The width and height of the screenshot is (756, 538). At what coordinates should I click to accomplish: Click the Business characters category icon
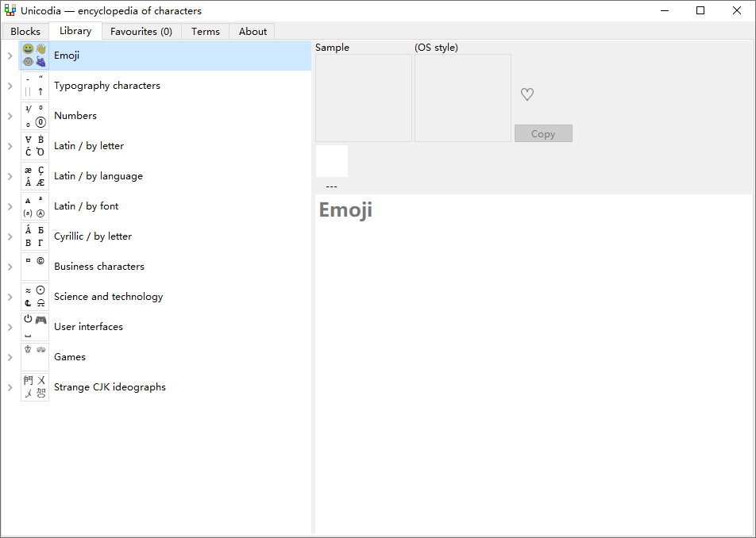(34, 267)
